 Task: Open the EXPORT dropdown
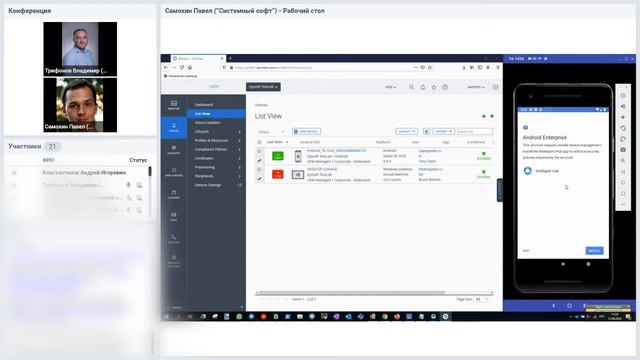point(443,131)
